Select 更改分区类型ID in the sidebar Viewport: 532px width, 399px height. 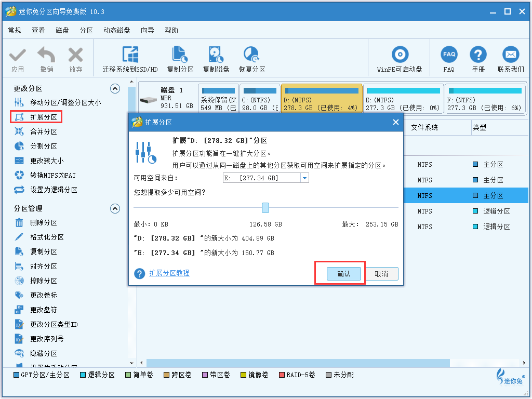tap(46, 324)
